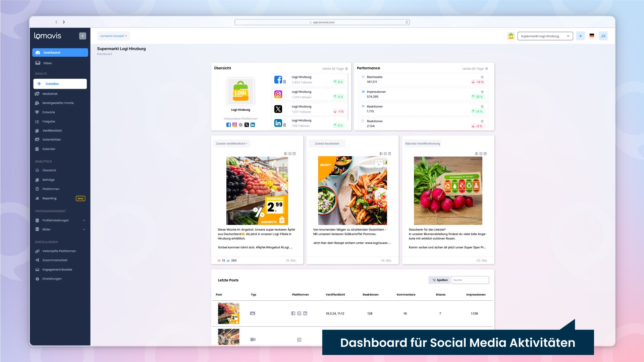Click the Google icon under Verbundene Plattformen
This screenshot has width=644, height=362.
point(240,125)
